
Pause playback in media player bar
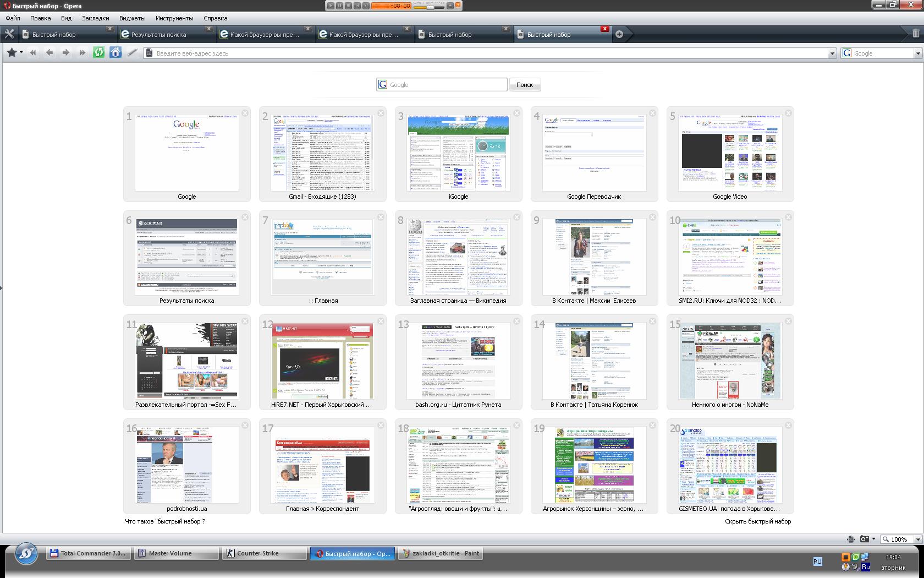point(339,6)
